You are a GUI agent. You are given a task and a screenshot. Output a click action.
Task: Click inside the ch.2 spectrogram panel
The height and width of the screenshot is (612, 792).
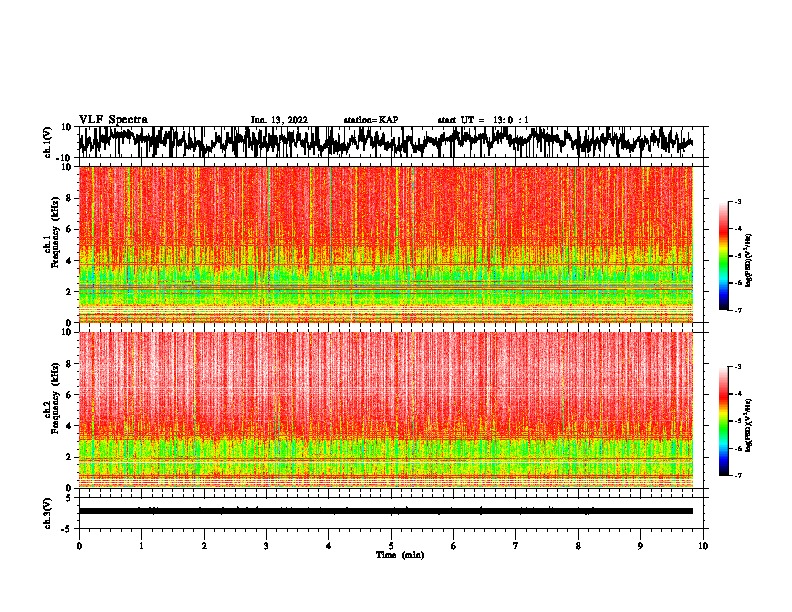[x=386, y=410]
